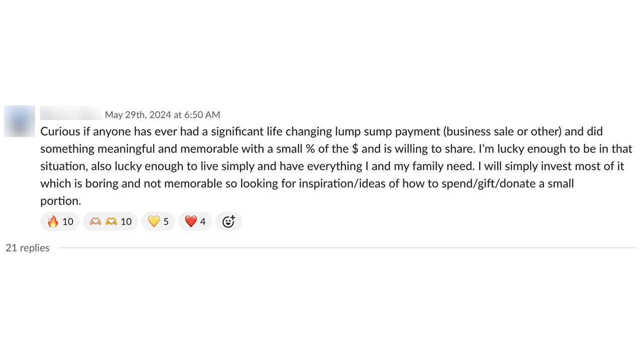Open the blurred sender profile avatar

click(19, 121)
